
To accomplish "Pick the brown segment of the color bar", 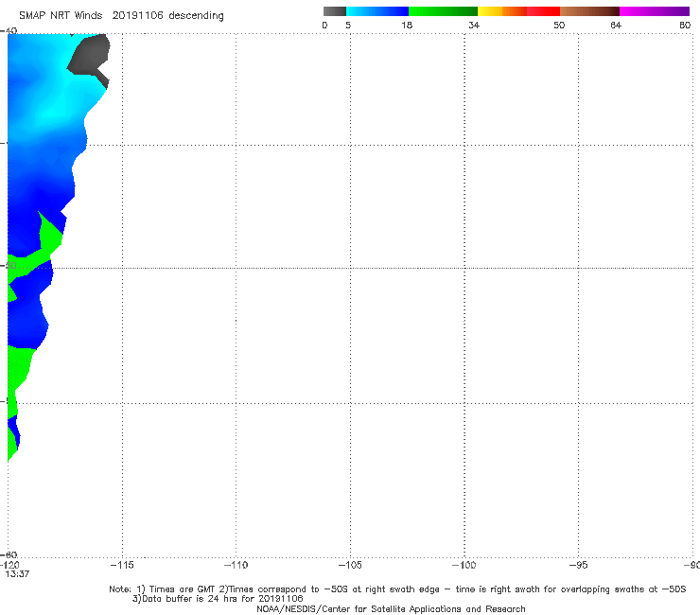I will pos(589,11).
